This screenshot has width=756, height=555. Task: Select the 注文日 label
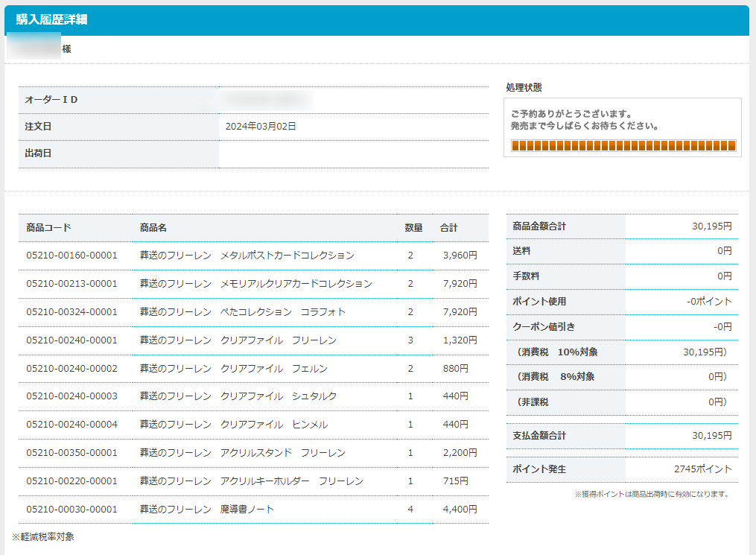38,127
